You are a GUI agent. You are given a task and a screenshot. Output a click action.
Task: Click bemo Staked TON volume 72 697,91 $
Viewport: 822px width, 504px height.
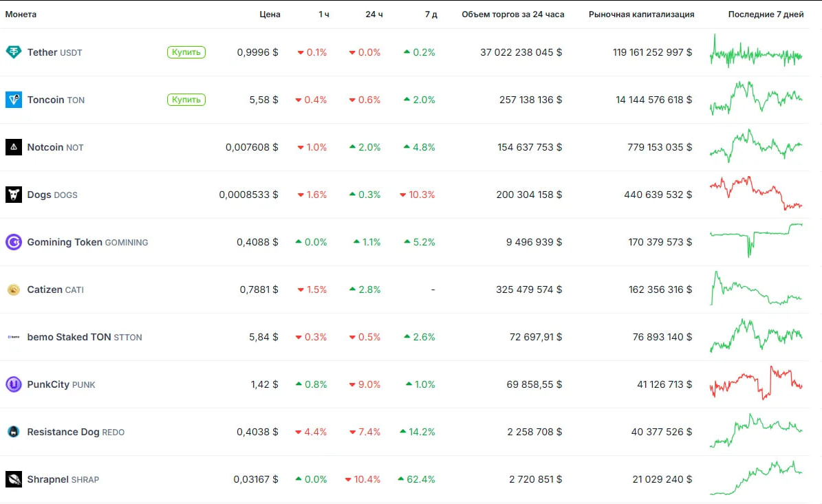(x=536, y=337)
